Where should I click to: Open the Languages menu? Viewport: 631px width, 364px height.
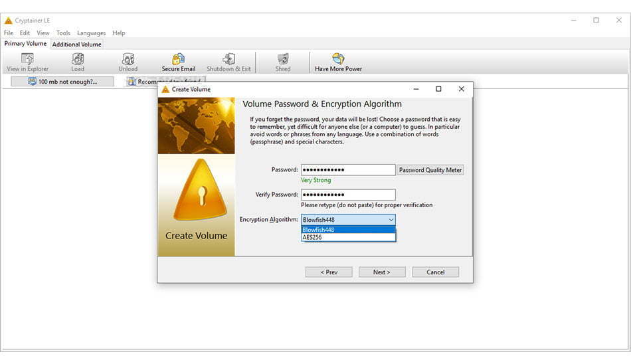pos(92,33)
